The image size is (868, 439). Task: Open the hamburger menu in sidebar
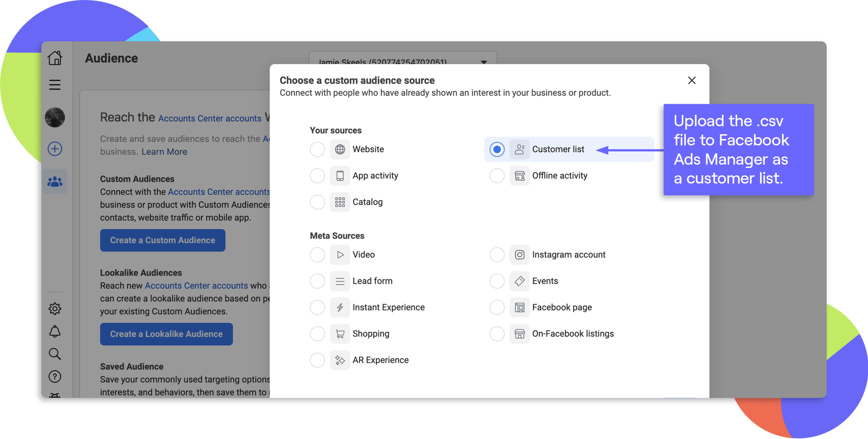[55, 85]
